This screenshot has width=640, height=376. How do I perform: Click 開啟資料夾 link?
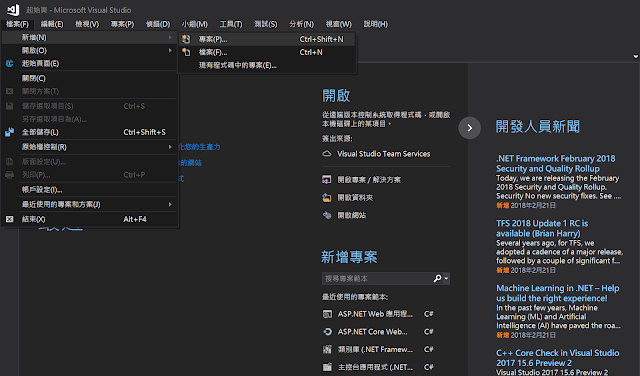coord(355,198)
